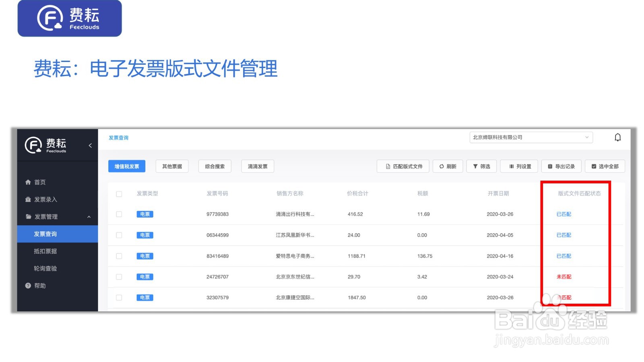
Task: Toggle the header select-all checkbox
Action: click(119, 194)
